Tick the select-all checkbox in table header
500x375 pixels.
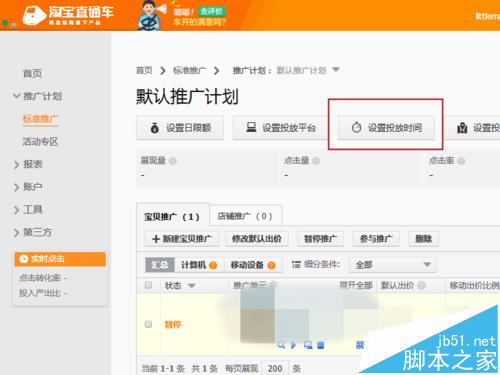pyautogui.click(x=148, y=285)
